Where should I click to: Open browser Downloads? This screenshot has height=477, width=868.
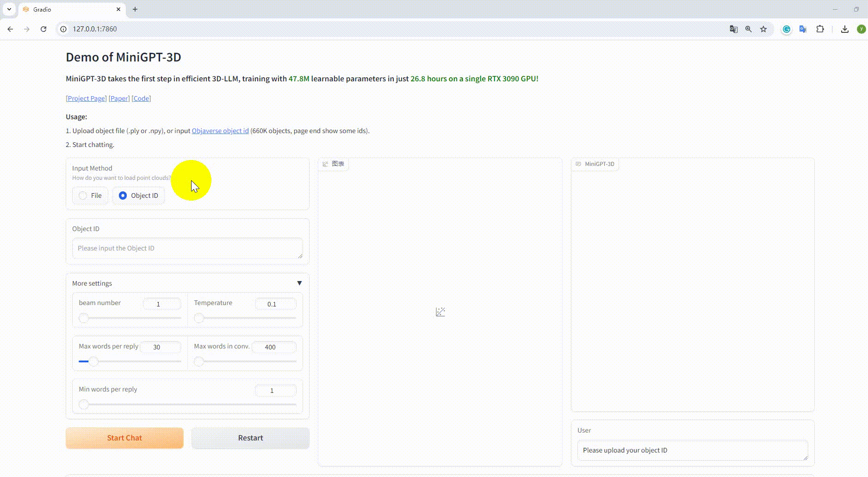coord(845,29)
